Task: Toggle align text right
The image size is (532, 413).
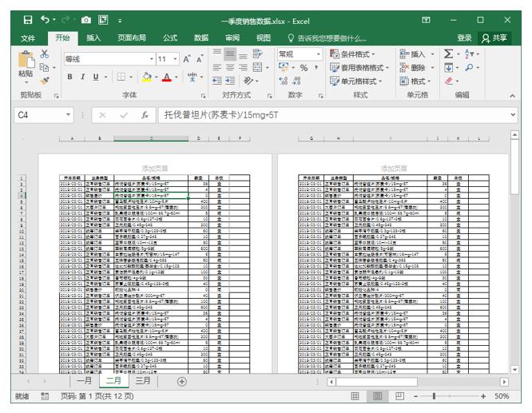Action: [x=243, y=67]
